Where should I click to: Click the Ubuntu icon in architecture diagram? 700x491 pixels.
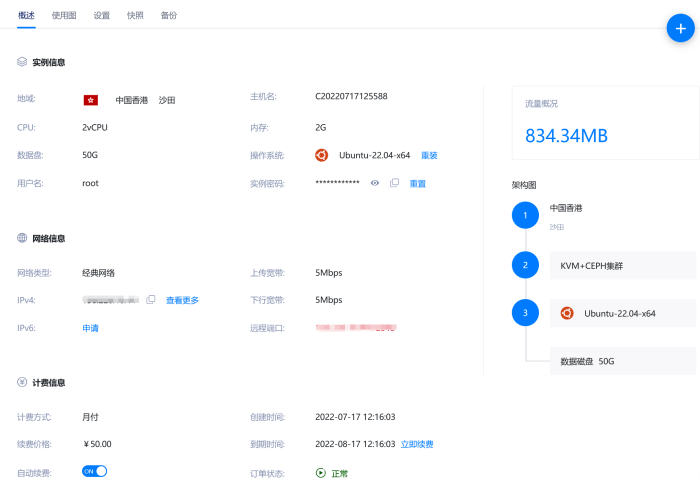[x=567, y=313]
